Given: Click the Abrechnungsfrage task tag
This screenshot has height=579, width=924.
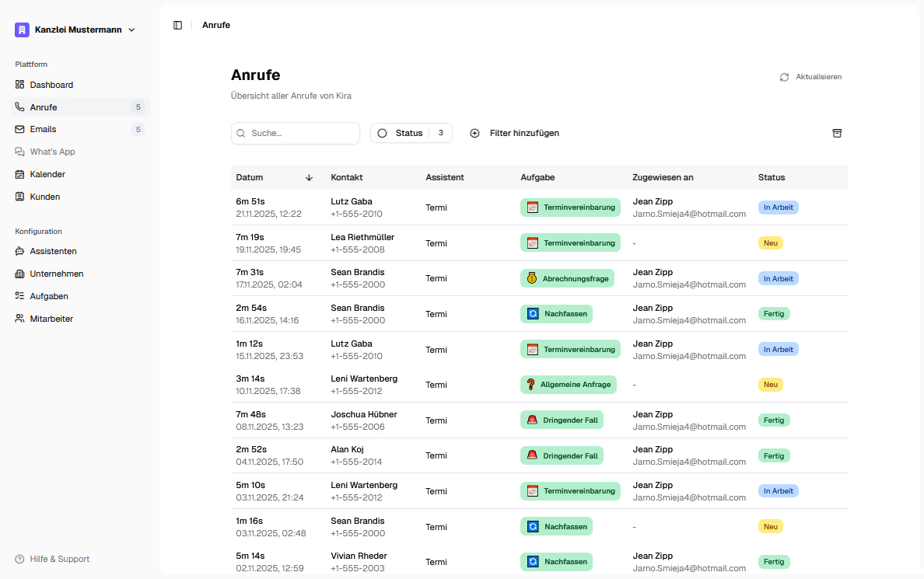Looking at the screenshot, I should point(567,278).
